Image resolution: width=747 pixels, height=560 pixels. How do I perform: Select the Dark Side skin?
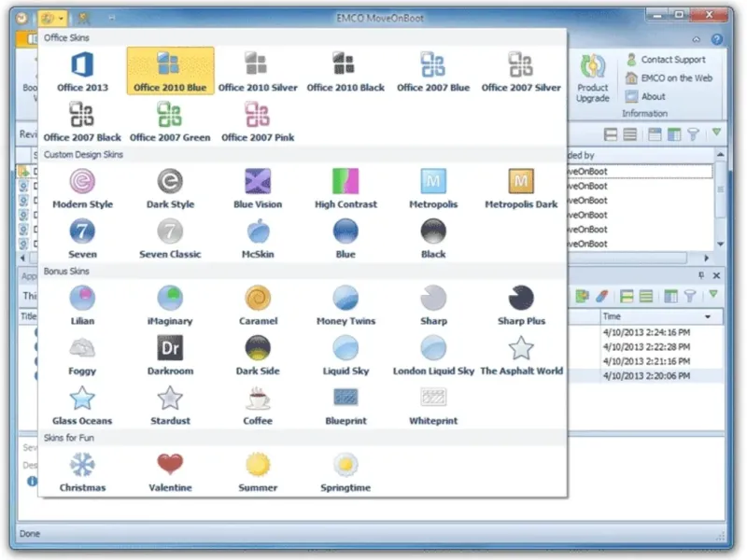[x=258, y=355]
